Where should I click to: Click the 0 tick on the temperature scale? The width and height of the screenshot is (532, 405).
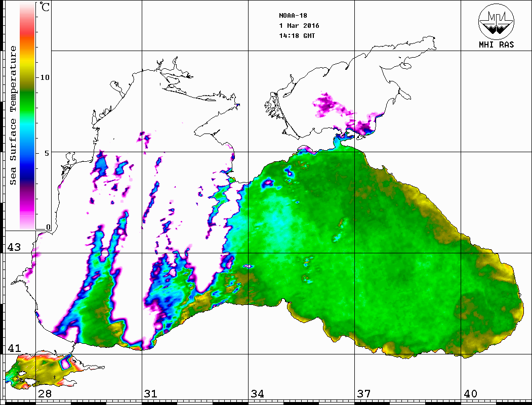48,228
